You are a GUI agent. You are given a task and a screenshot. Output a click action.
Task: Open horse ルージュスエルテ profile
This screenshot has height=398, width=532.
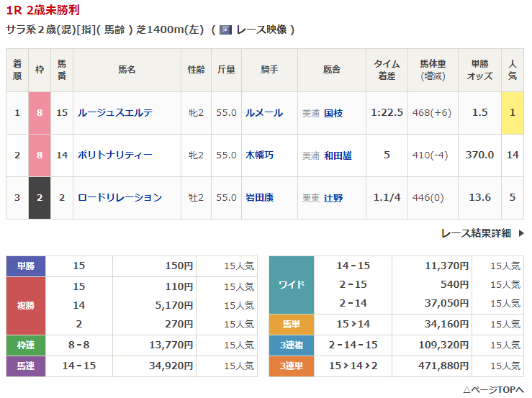[x=114, y=112]
